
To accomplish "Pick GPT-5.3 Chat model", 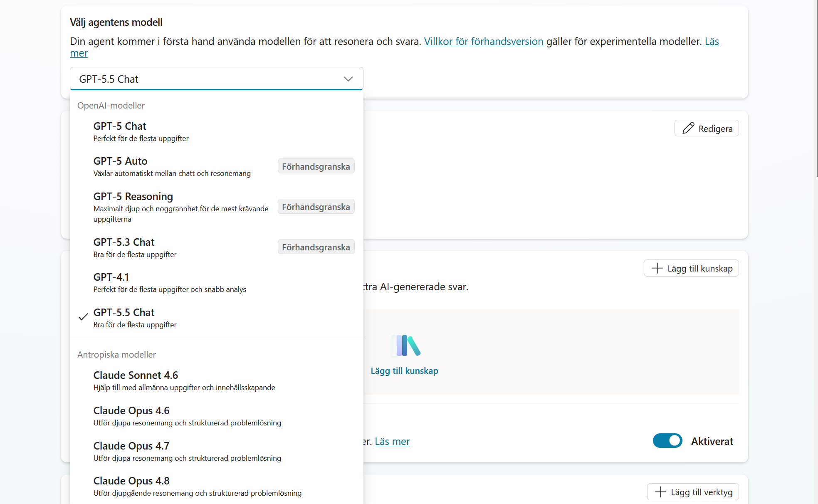I will (216, 248).
